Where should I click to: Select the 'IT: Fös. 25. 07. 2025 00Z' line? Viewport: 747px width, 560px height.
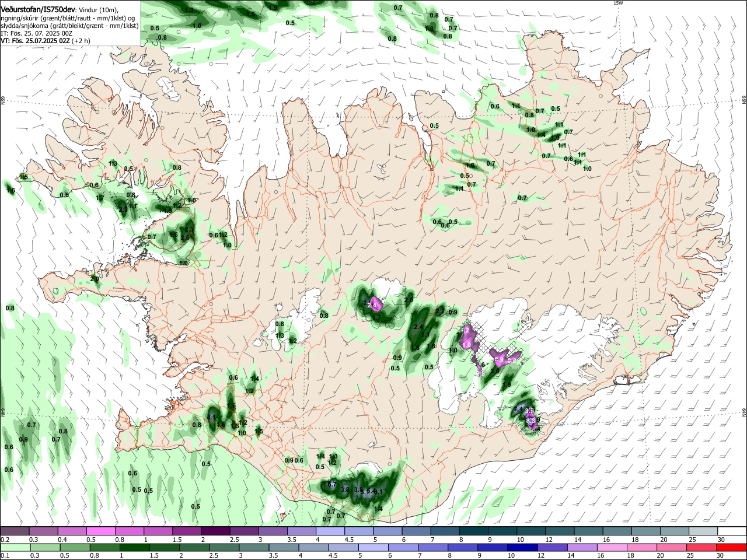[37, 33]
